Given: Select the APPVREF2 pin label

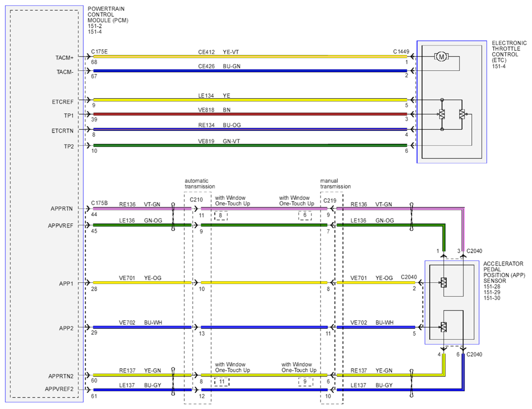Looking at the screenshot, I should 59,389.
